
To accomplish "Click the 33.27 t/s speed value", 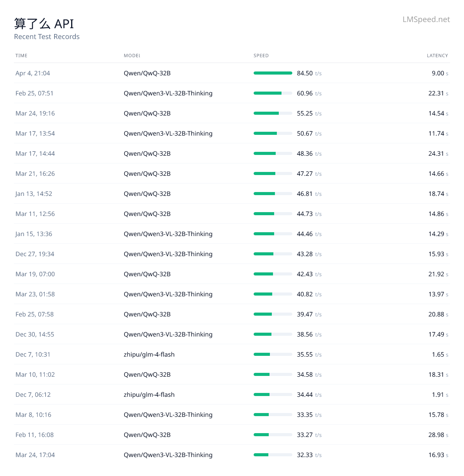I will click(x=309, y=435).
